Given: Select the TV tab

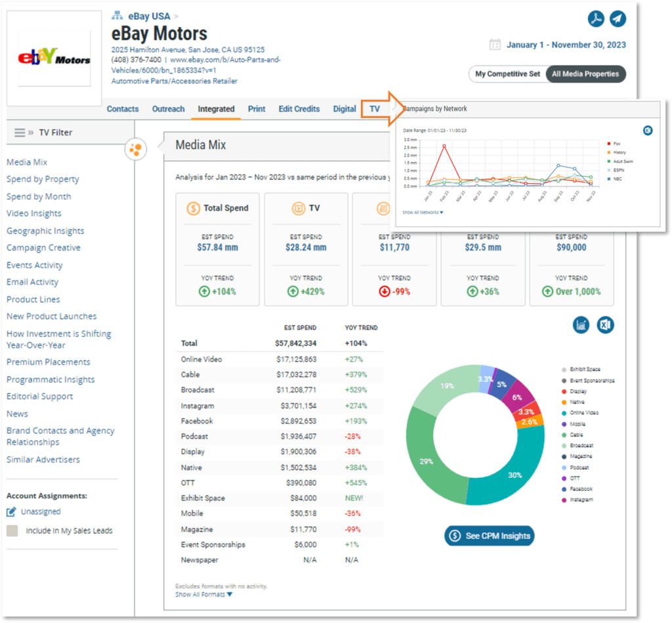Looking at the screenshot, I should pyautogui.click(x=375, y=109).
